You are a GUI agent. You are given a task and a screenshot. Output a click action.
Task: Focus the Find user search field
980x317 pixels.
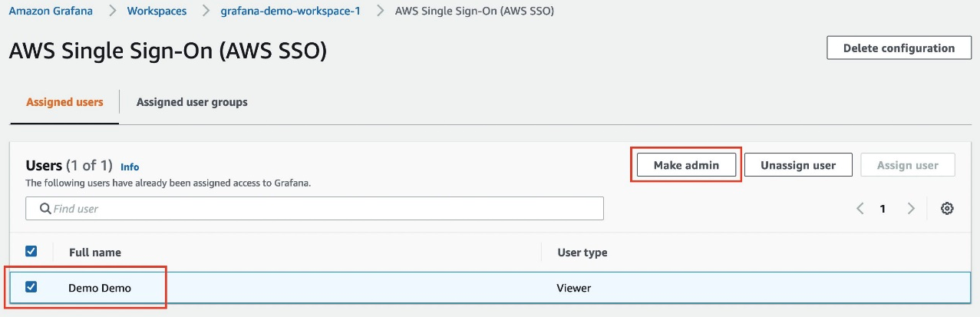(315, 209)
